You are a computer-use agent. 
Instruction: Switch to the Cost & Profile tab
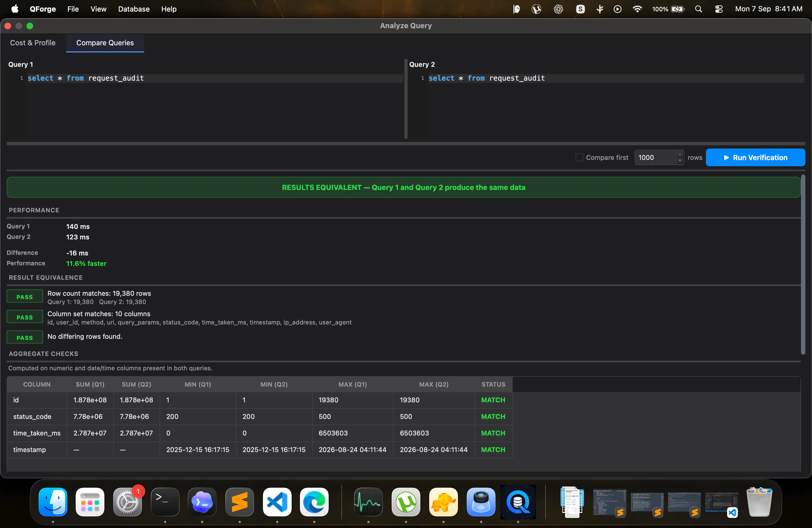click(x=33, y=43)
